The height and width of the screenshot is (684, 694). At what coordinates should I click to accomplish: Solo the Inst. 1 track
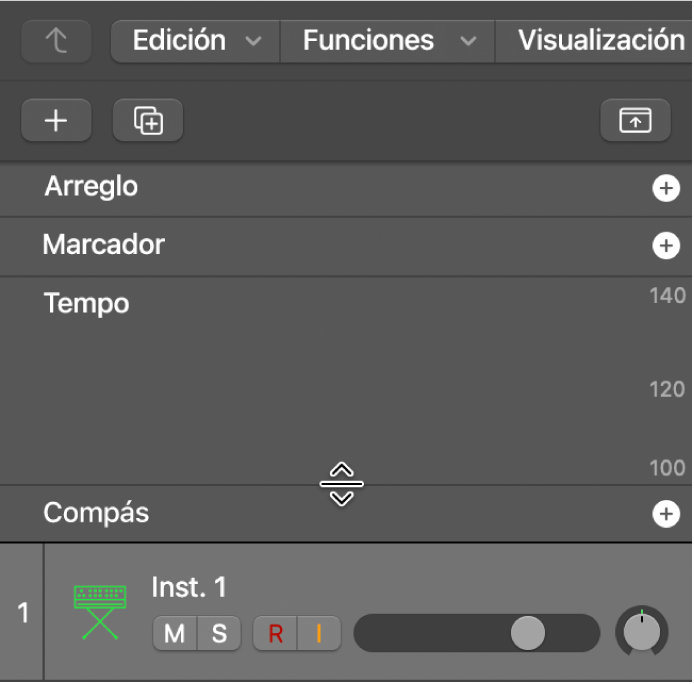coord(219,633)
